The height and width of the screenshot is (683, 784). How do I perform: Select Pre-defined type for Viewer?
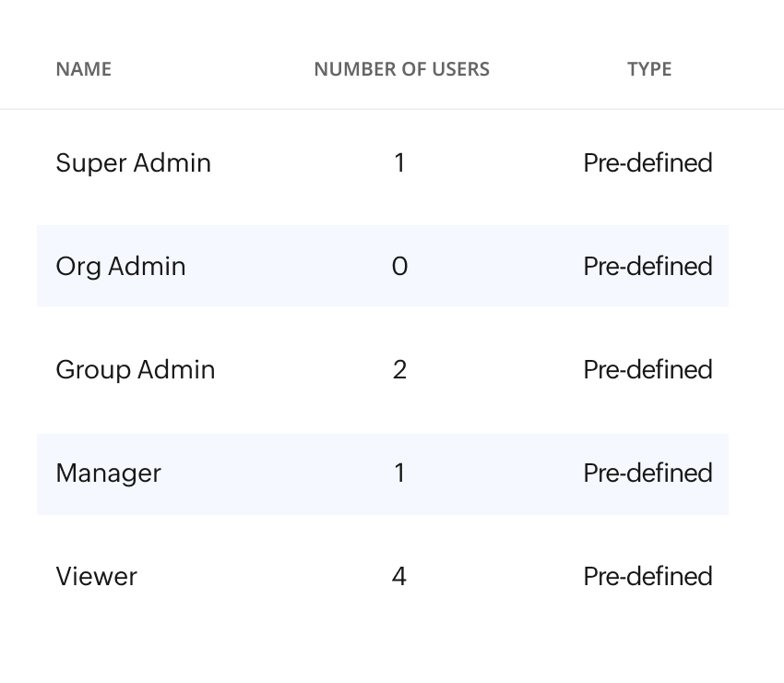pos(647,577)
